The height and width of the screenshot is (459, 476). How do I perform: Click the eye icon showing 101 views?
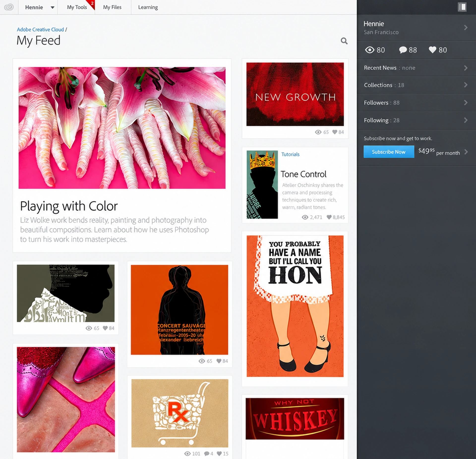coord(187,454)
